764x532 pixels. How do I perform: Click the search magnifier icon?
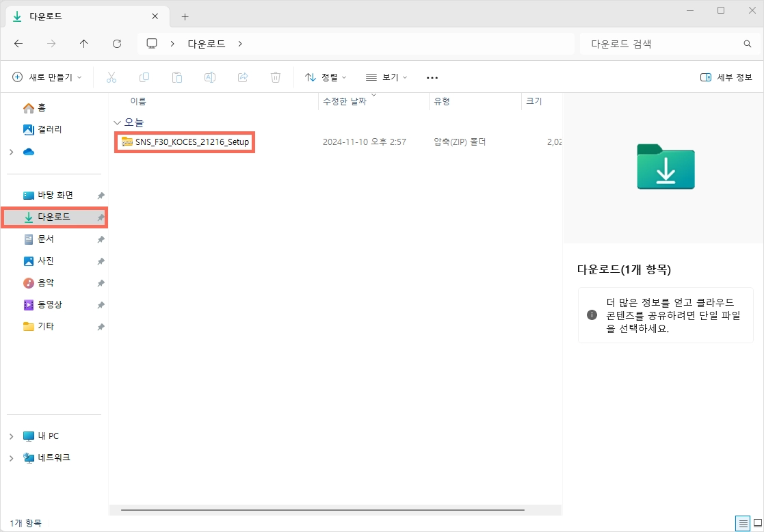coord(748,44)
